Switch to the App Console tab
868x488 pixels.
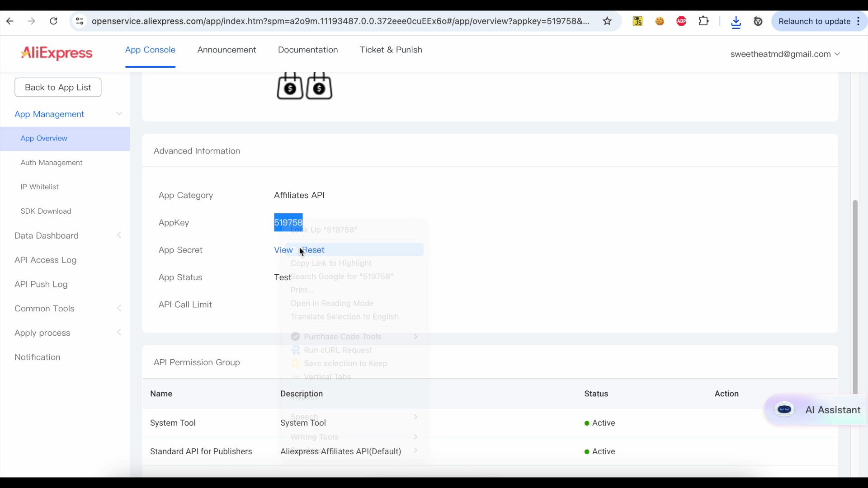(x=150, y=50)
